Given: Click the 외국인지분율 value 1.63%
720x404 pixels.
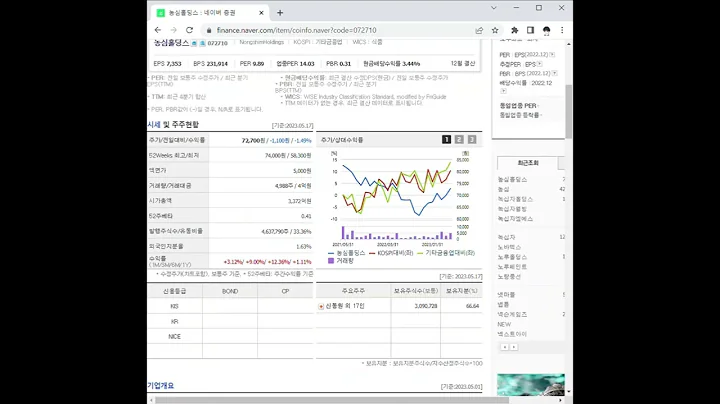Looking at the screenshot, I should (304, 247).
